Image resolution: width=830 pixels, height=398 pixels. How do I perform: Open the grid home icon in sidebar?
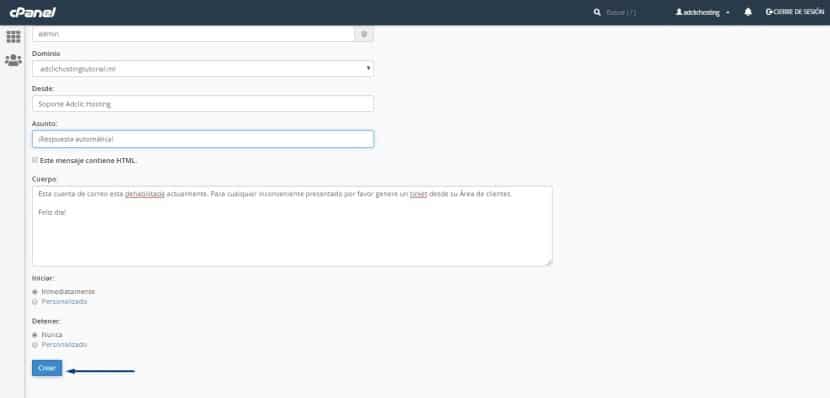pyautogui.click(x=13, y=37)
